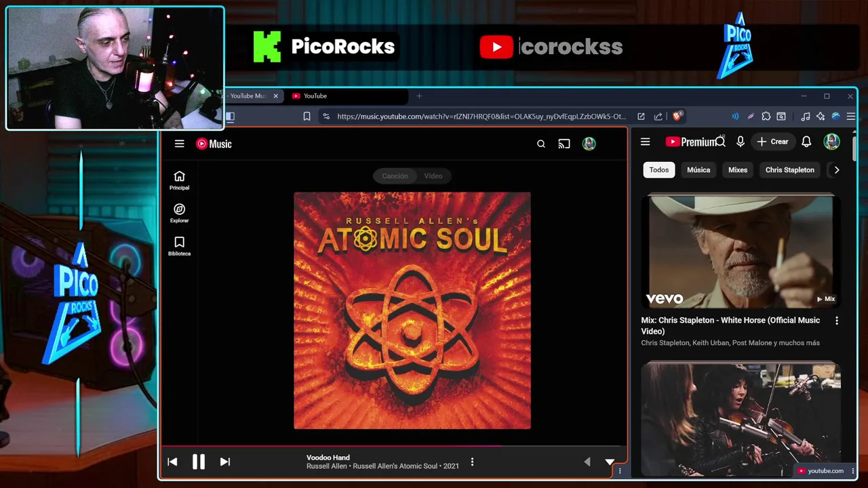Open the YouTube Music hamburger menu

point(179,144)
